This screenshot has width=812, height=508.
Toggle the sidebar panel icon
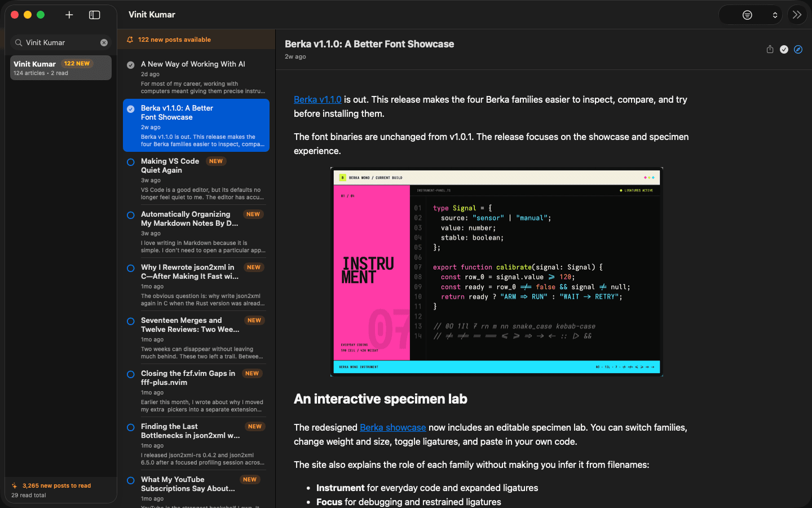tap(95, 15)
